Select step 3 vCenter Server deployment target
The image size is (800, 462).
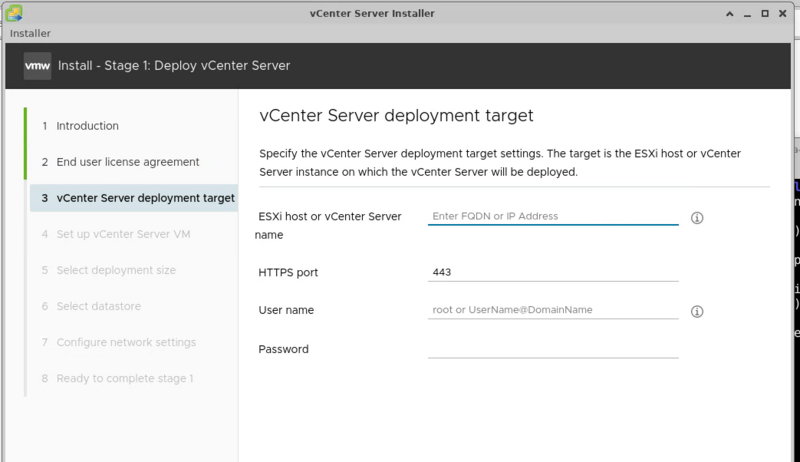click(x=134, y=198)
